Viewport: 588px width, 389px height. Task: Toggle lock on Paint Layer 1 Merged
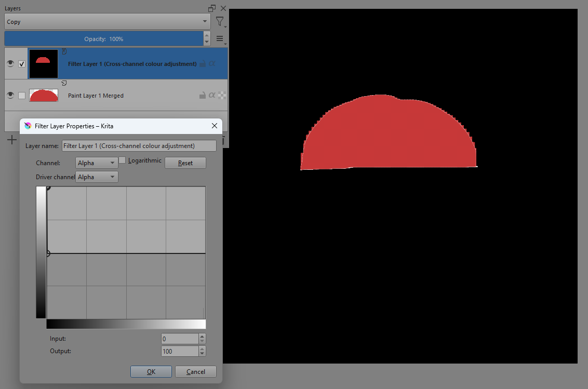[202, 95]
